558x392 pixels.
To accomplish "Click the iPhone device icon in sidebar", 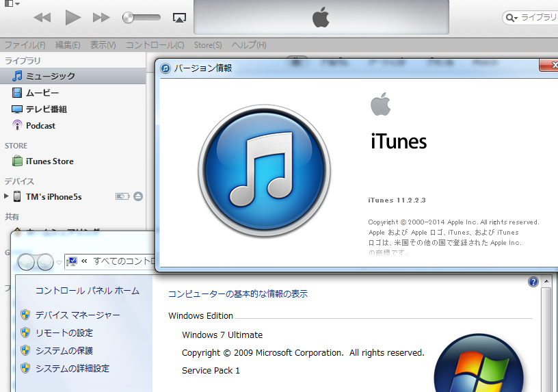I will [x=17, y=196].
